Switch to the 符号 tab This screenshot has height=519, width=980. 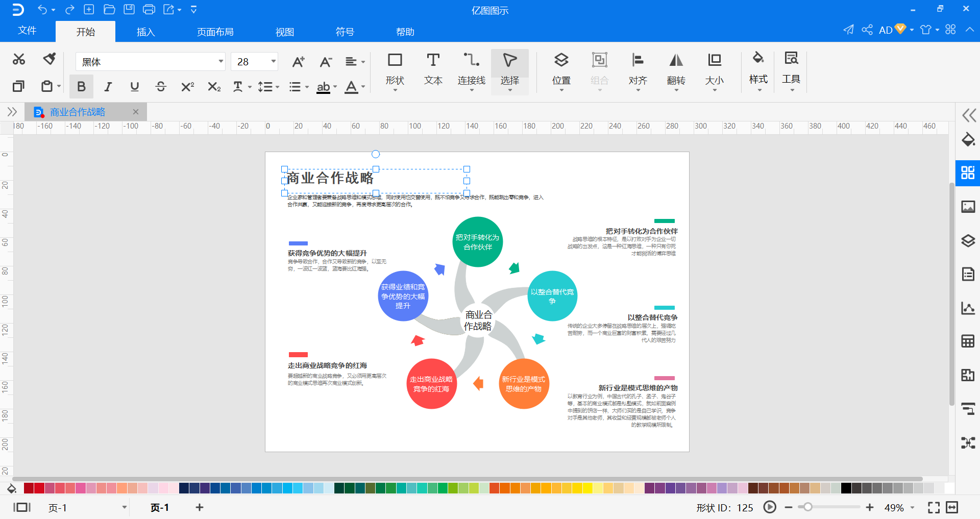pos(345,32)
